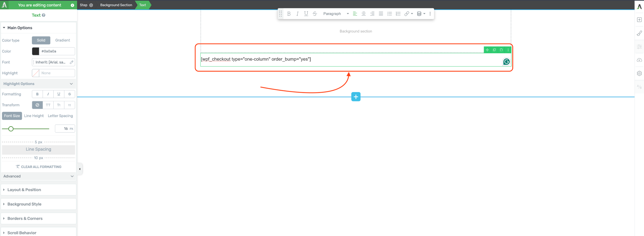
Task: Open the floating toolbar more options dots
Action: [430, 14]
